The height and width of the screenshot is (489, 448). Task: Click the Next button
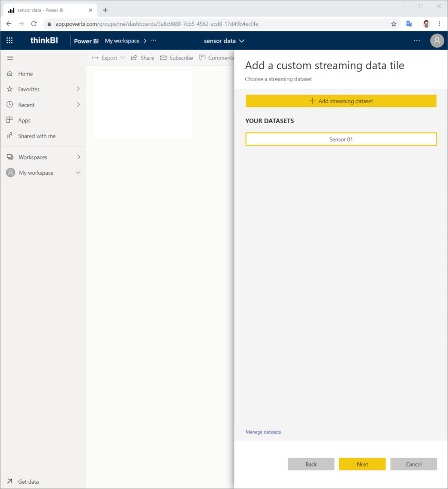point(362,464)
